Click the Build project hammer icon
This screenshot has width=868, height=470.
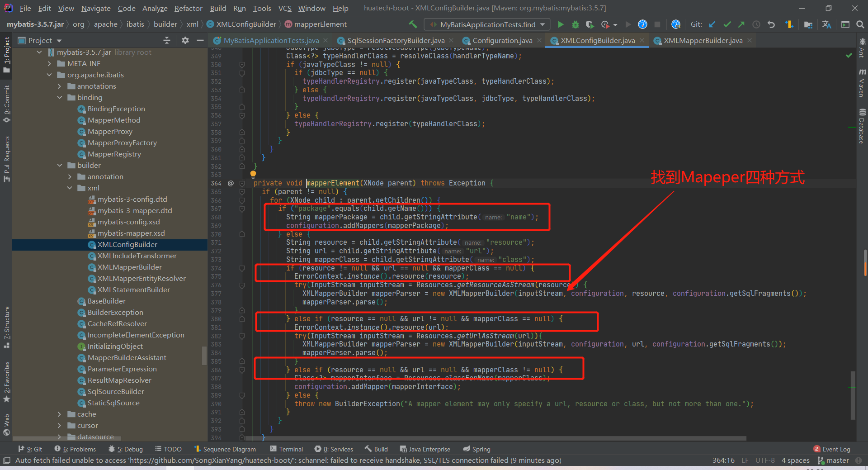[x=413, y=24]
